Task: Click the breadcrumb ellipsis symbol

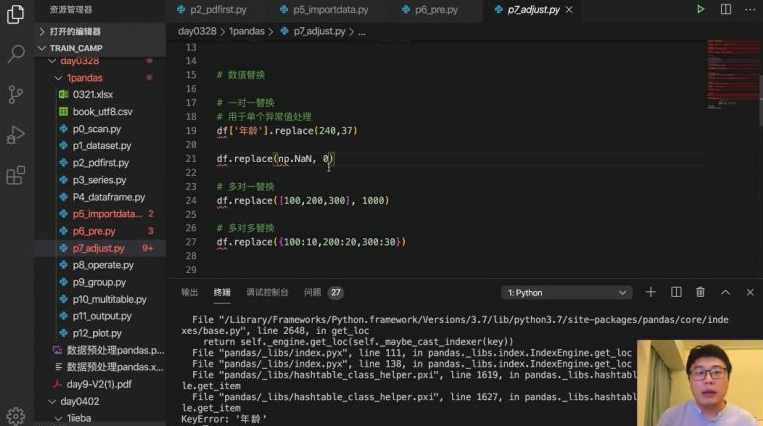Action: [362, 32]
